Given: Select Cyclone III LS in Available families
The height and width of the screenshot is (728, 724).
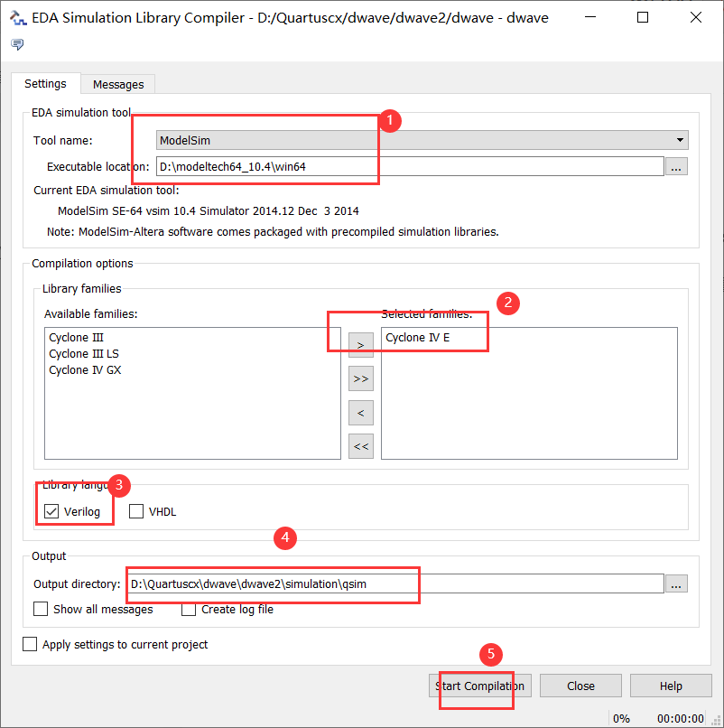Looking at the screenshot, I should [x=84, y=354].
